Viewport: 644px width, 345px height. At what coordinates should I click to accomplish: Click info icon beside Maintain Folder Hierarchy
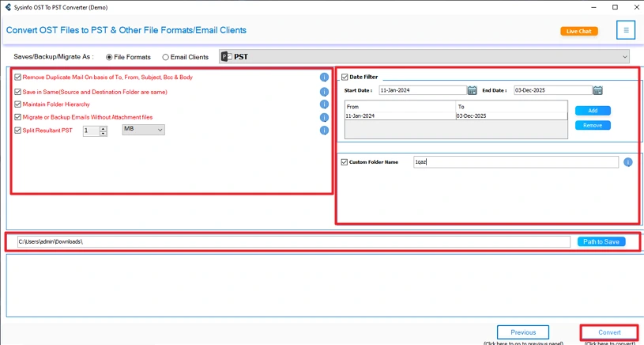pyautogui.click(x=324, y=104)
